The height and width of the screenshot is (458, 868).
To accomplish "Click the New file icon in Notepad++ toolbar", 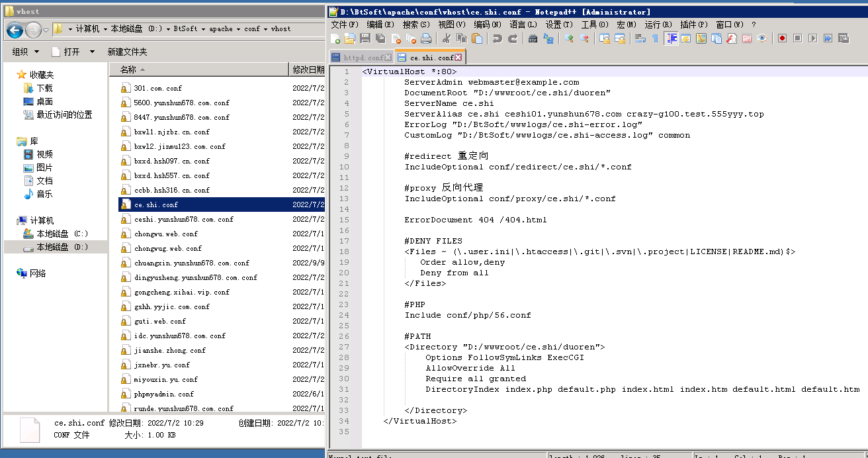I will 335,38.
